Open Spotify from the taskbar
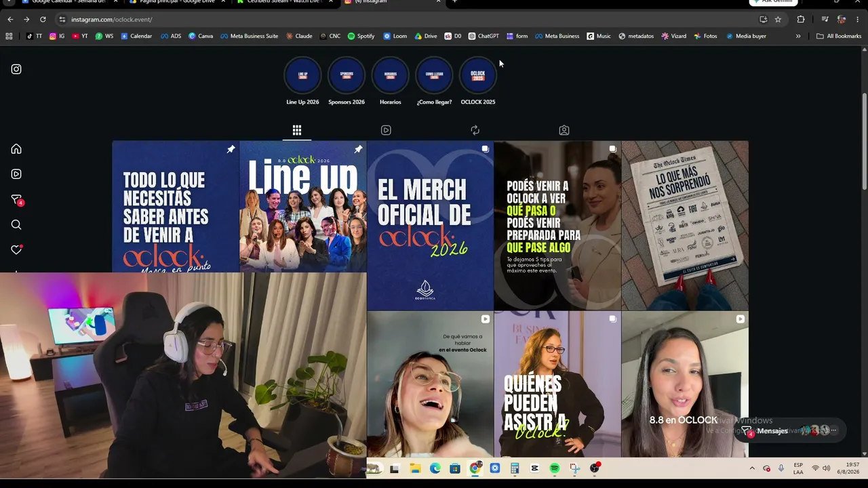868x488 pixels. pyautogui.click(x=555, y=468)
